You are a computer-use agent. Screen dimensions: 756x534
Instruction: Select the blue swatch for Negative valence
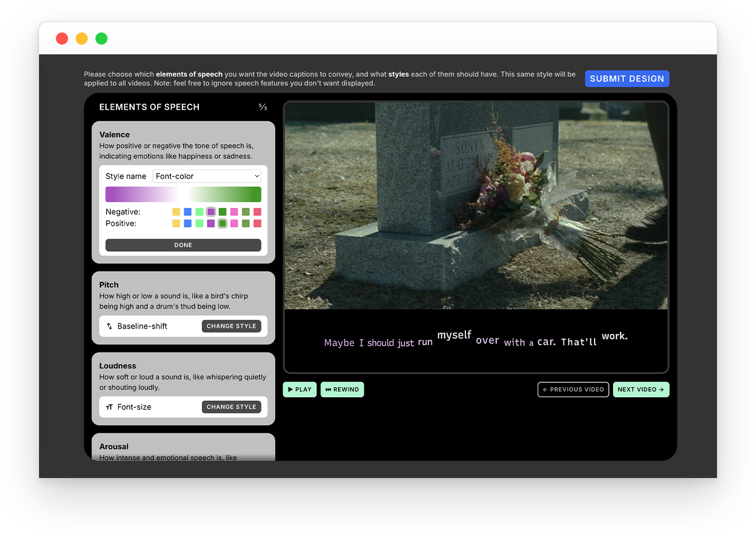coord(188,212)
